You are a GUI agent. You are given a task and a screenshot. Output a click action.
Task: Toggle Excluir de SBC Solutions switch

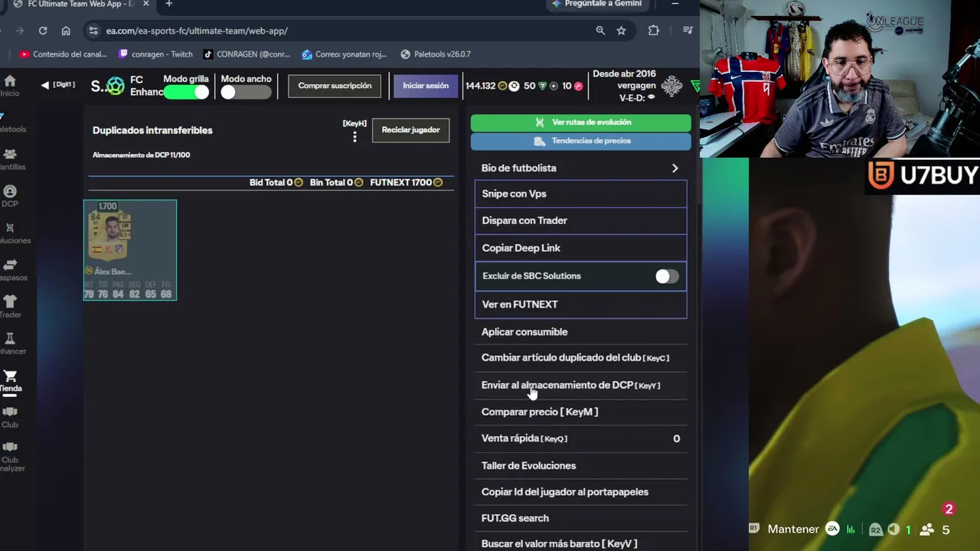667,276
